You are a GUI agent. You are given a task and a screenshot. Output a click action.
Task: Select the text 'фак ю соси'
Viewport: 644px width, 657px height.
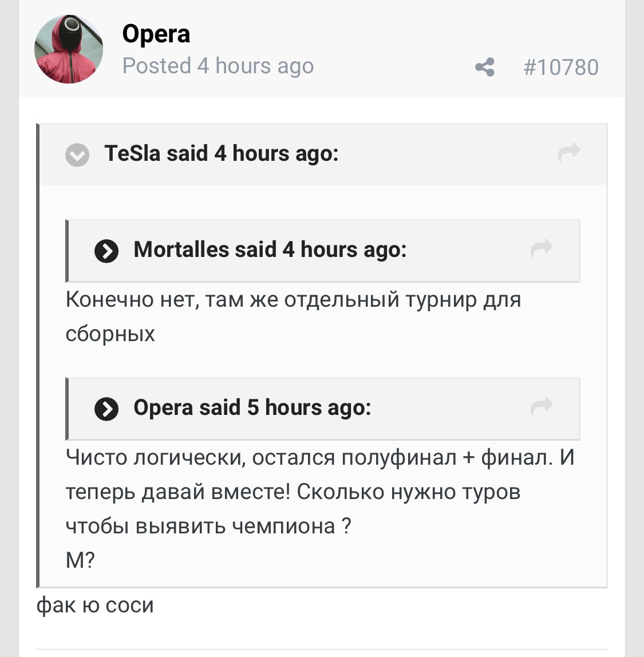[x=95, y=605]
